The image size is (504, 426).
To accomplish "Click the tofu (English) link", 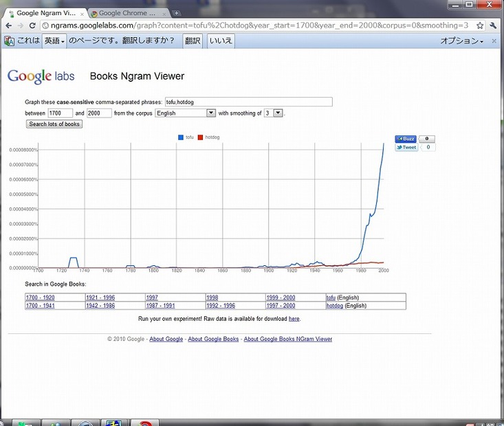I will pyautogui.click(x=331, y=298).
